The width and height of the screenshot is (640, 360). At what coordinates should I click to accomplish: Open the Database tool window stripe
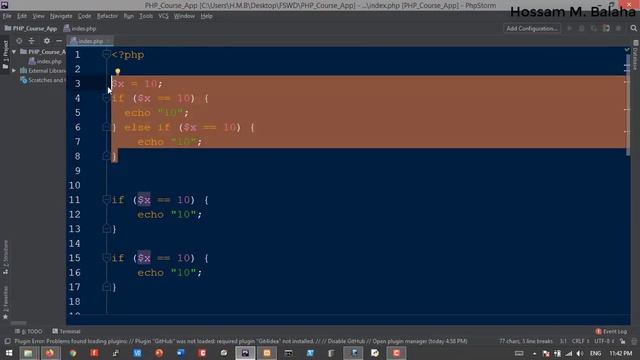click(636, 55)
